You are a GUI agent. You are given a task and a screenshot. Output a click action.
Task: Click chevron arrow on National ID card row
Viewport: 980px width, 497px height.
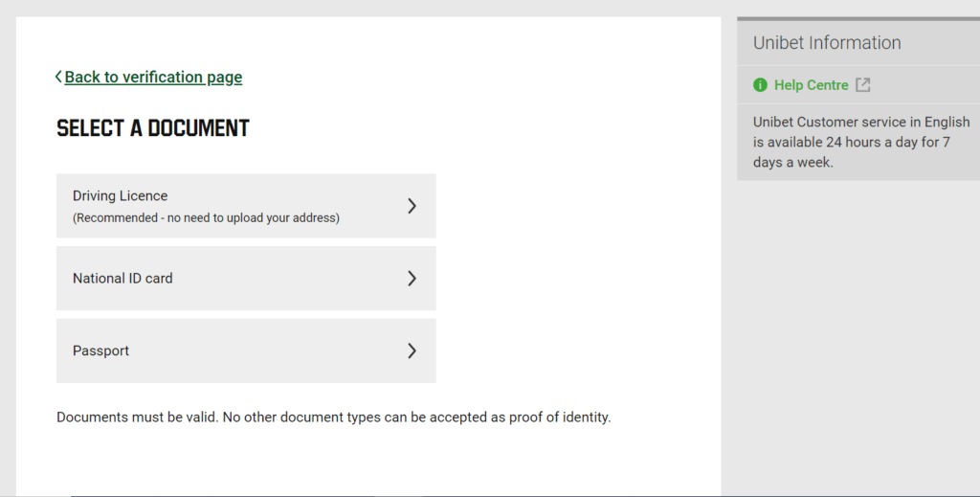click(412, 279)
